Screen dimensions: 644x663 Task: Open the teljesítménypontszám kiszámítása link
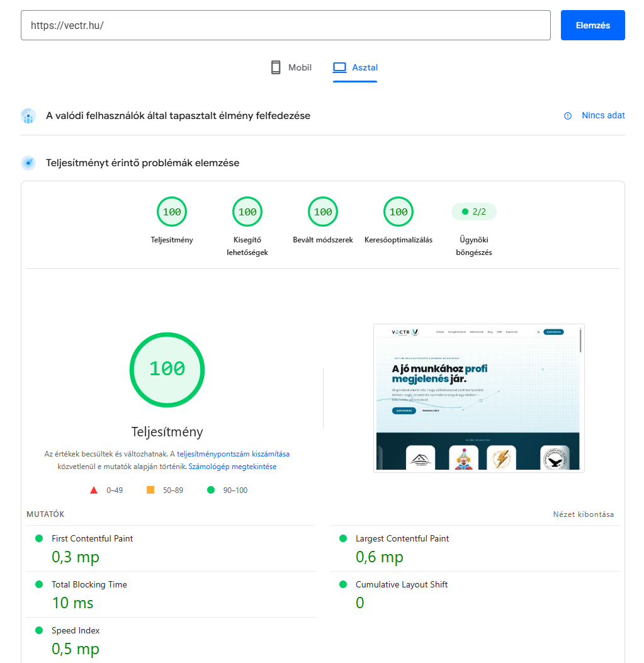tap(233, 454)
